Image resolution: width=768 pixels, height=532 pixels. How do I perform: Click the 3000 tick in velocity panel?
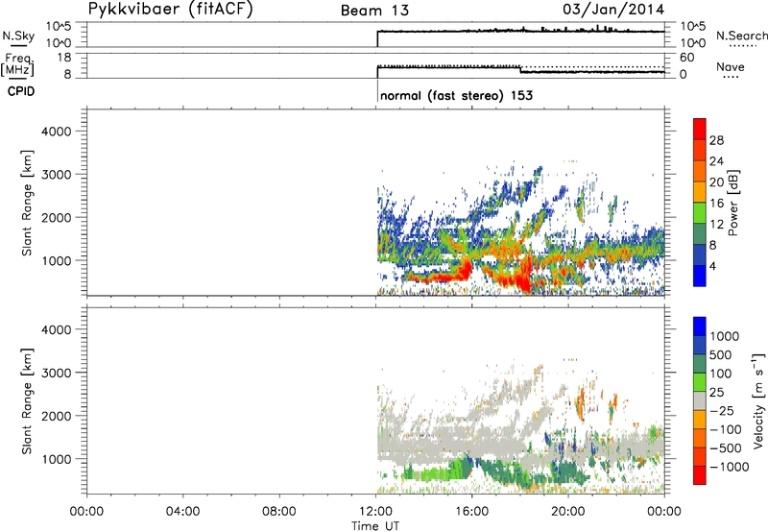click(56, 373)
